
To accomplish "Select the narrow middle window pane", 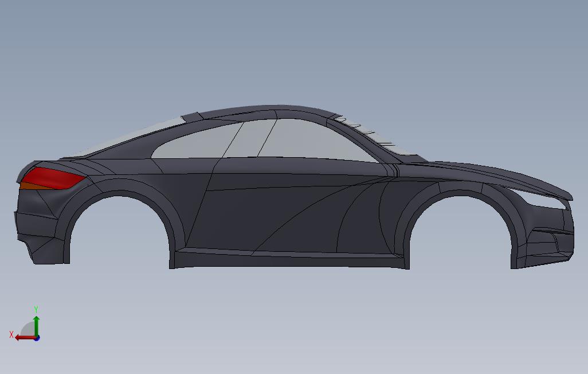I will tap(249, 139).
